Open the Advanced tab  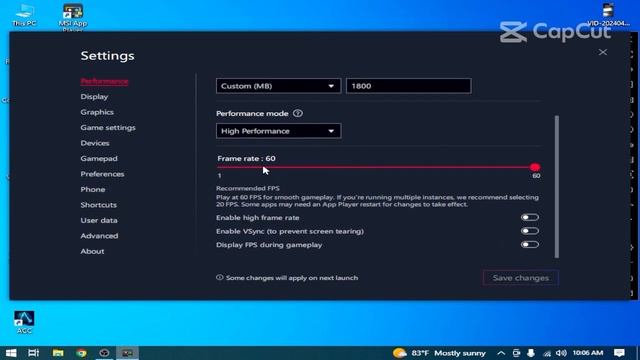coord(99,236)
